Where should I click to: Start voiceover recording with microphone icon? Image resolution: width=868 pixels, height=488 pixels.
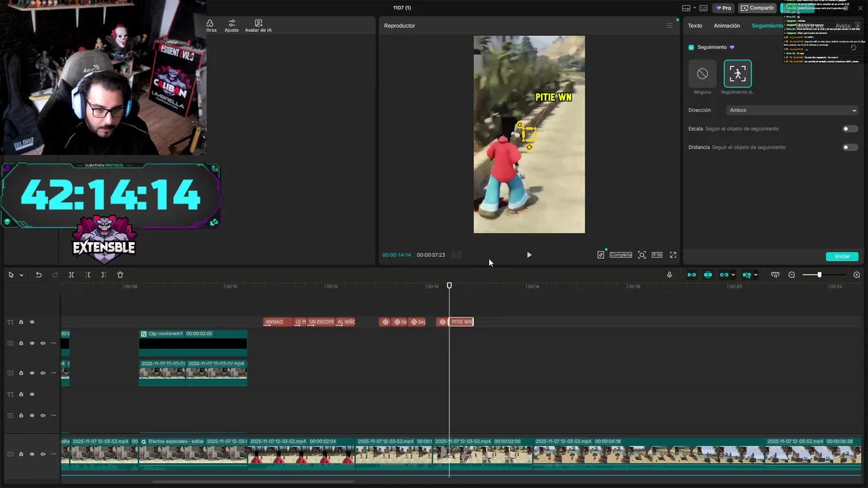(x=669, y=274)
